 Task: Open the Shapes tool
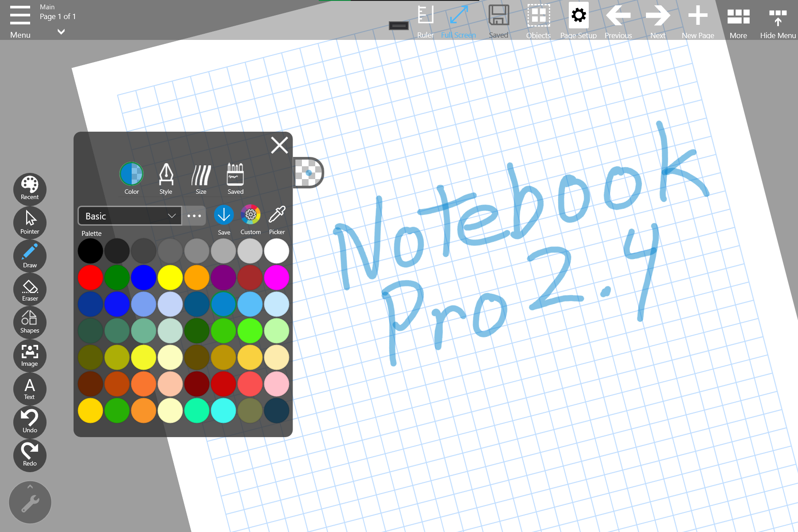tap(30, 322)
